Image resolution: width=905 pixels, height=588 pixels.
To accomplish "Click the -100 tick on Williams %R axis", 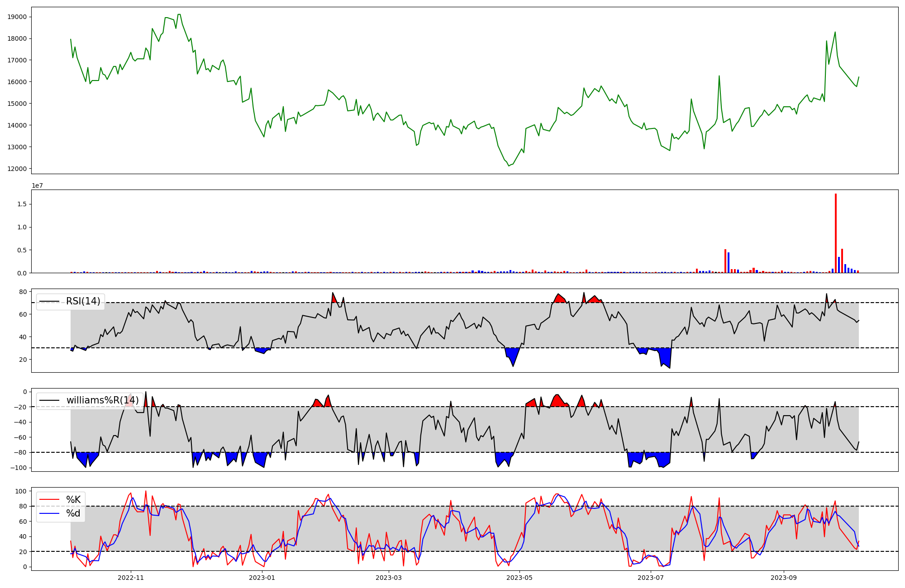I will click(x=19, y=468).
